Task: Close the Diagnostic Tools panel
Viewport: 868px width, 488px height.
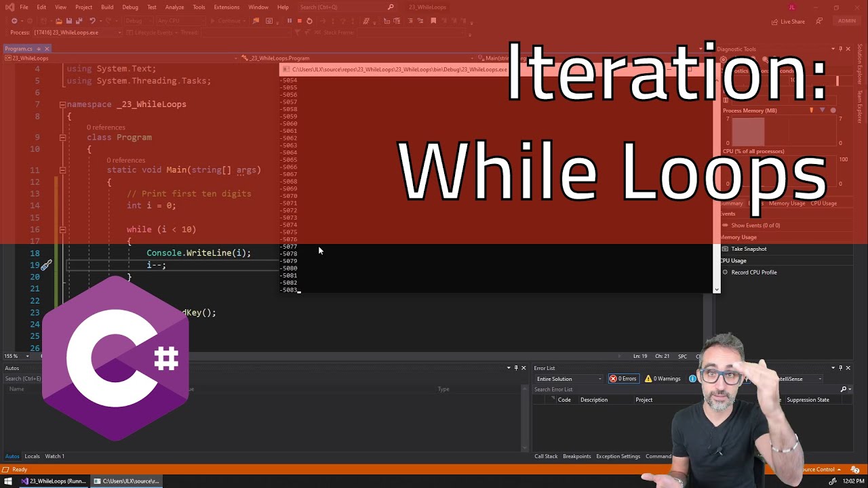Action: coord(848,49)
